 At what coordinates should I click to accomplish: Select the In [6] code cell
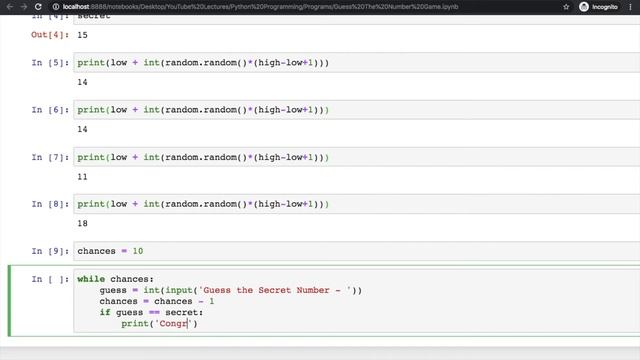tap(356, 110)
